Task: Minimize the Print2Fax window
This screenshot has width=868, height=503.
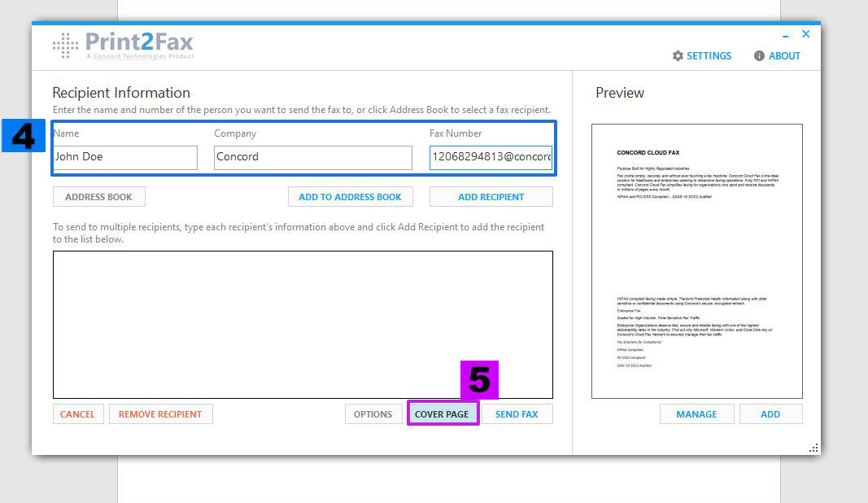Action: [x=785, y=35]
